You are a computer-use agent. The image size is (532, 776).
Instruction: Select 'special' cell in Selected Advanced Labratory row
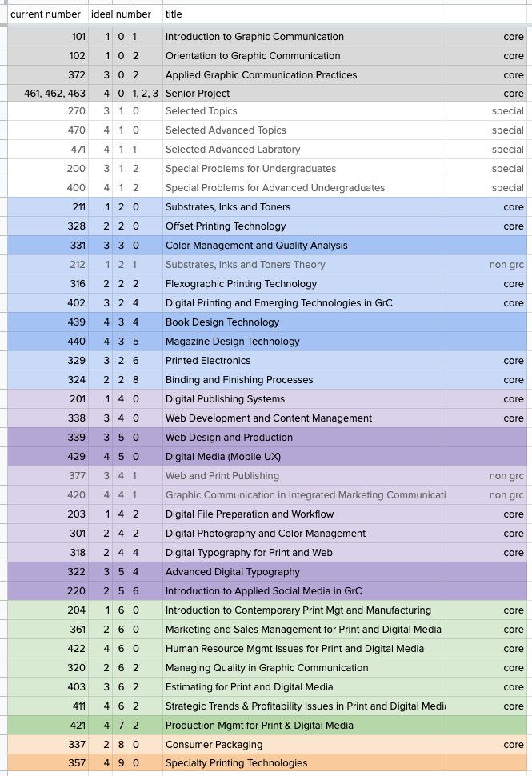pyautogui.click(x=486, y=150)
